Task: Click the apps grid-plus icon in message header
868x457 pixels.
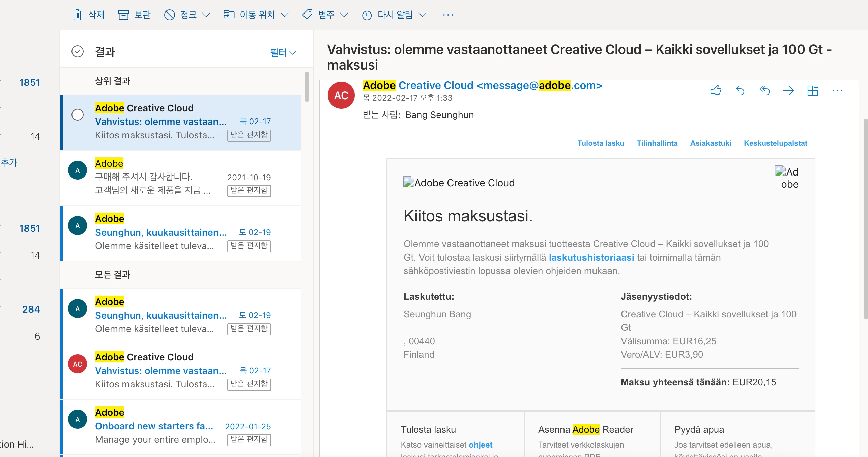Action: coord(813,90)
